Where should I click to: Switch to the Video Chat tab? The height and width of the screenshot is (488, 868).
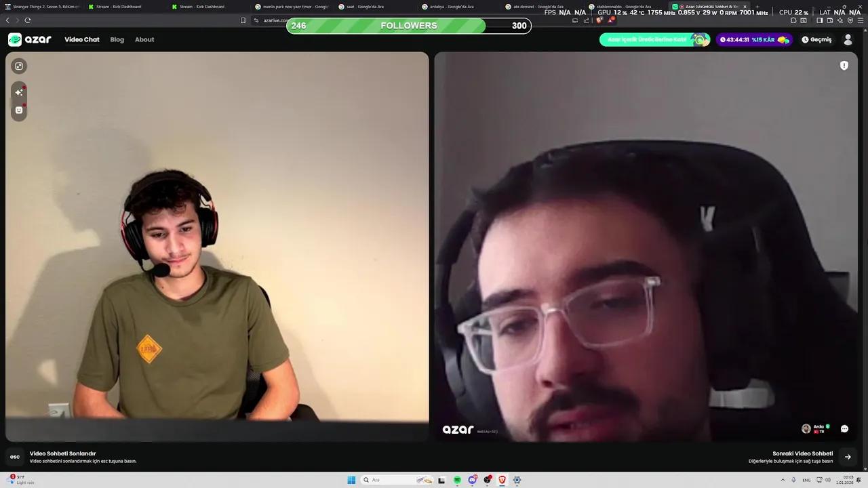[81, 39]
